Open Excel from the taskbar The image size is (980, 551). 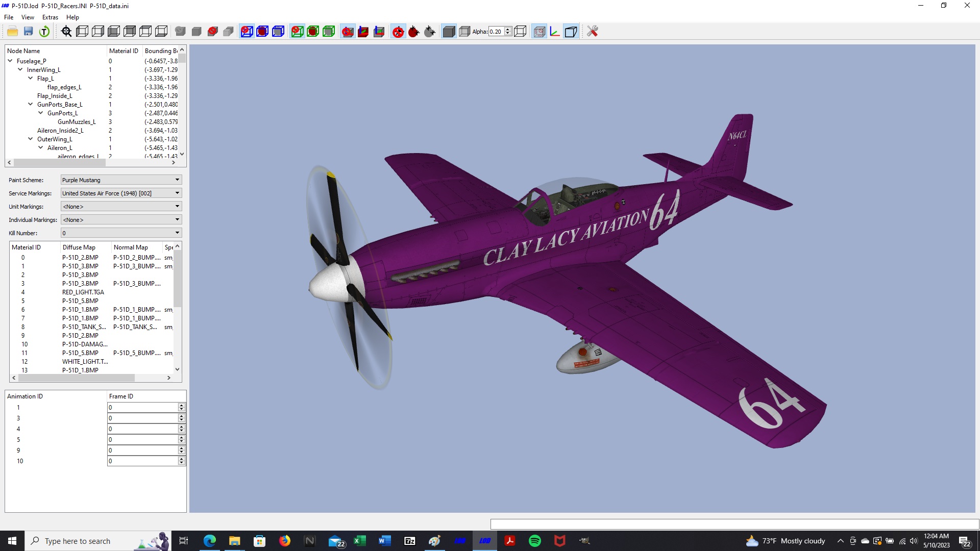(x=360, y=541)
